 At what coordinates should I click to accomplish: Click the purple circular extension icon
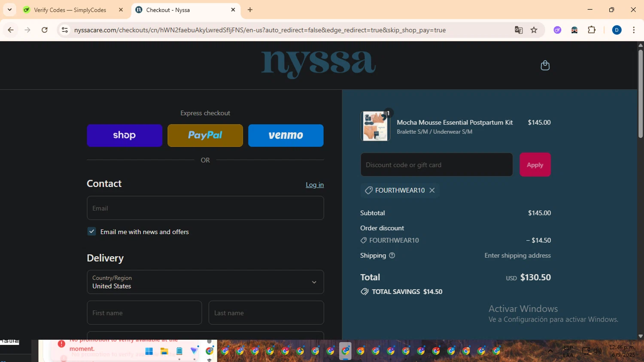[557, 30]
